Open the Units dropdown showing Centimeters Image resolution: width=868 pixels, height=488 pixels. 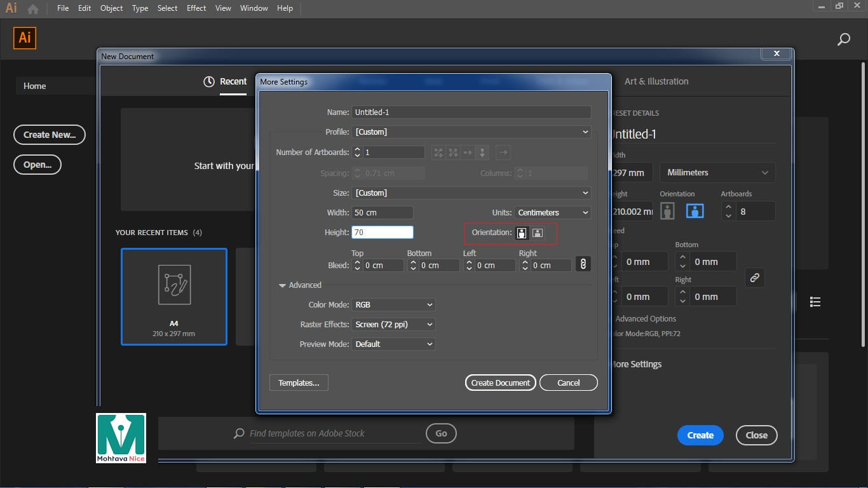click(x=553, y=212)
